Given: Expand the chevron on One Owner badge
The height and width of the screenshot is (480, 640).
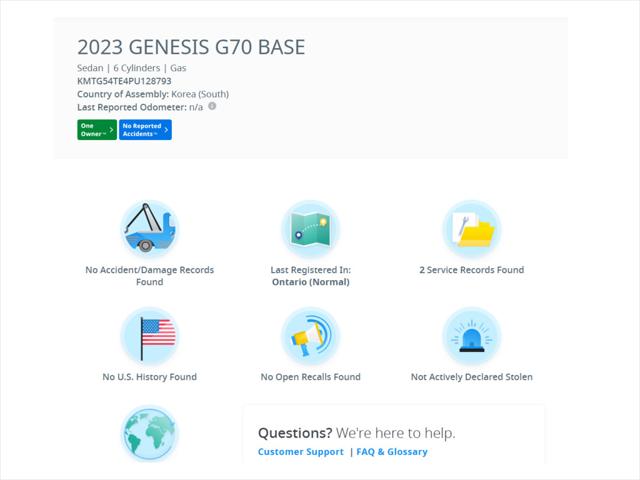Looking at the screenshot, I should pyautogui.click(x=111, y=130).
